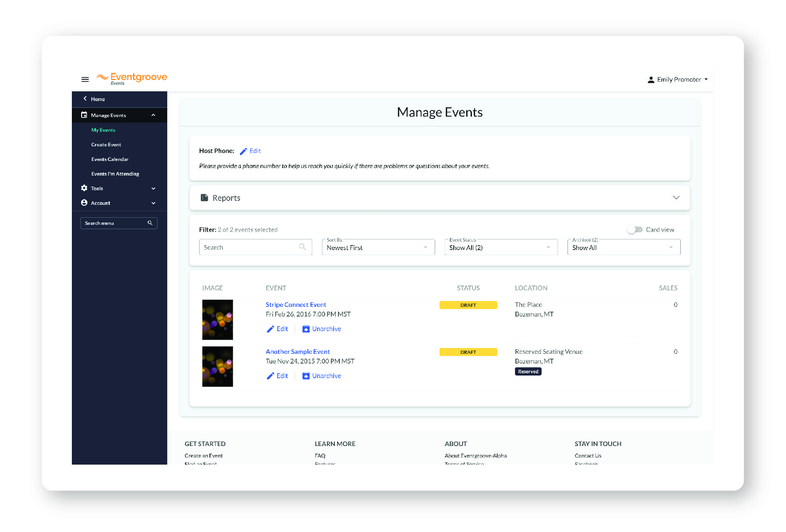Image resolution: width=786 pixels, height=532 pixels.
Task: Open the Stripe Connect Event title link
Action: click(296, 305)
